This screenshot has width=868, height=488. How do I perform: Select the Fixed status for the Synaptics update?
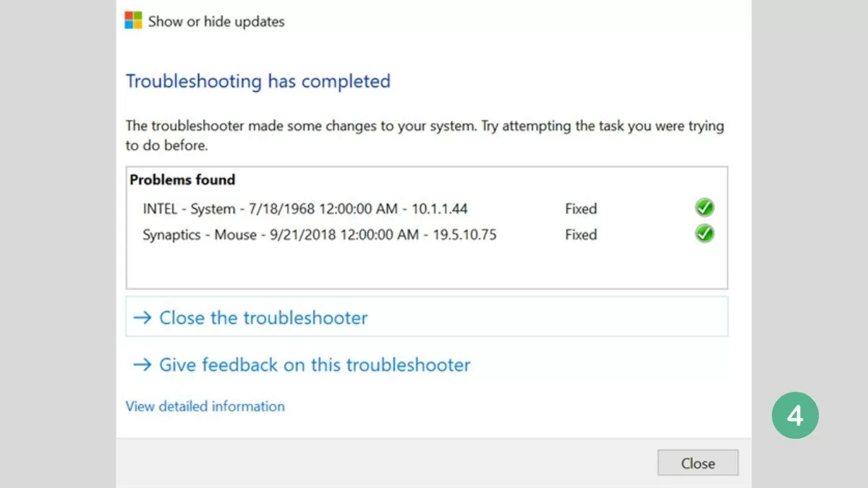click(580, 234)
